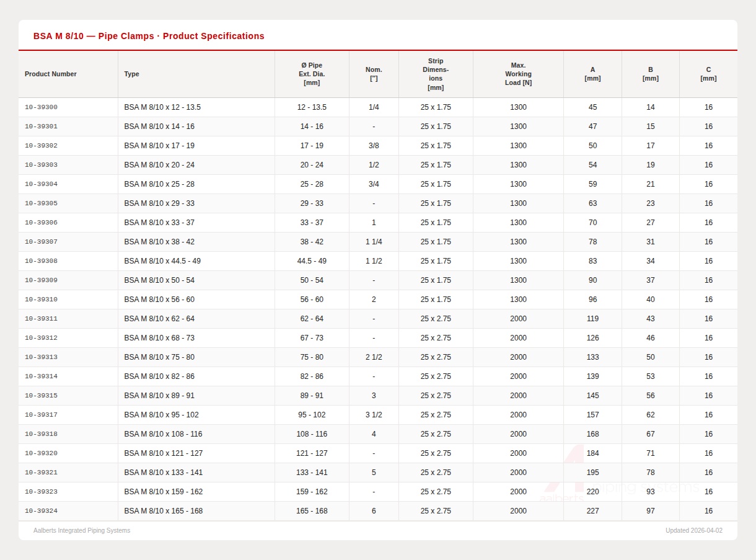
Task: Select the Ø Pipe Ext. Dia. column header
Action: 312,74
